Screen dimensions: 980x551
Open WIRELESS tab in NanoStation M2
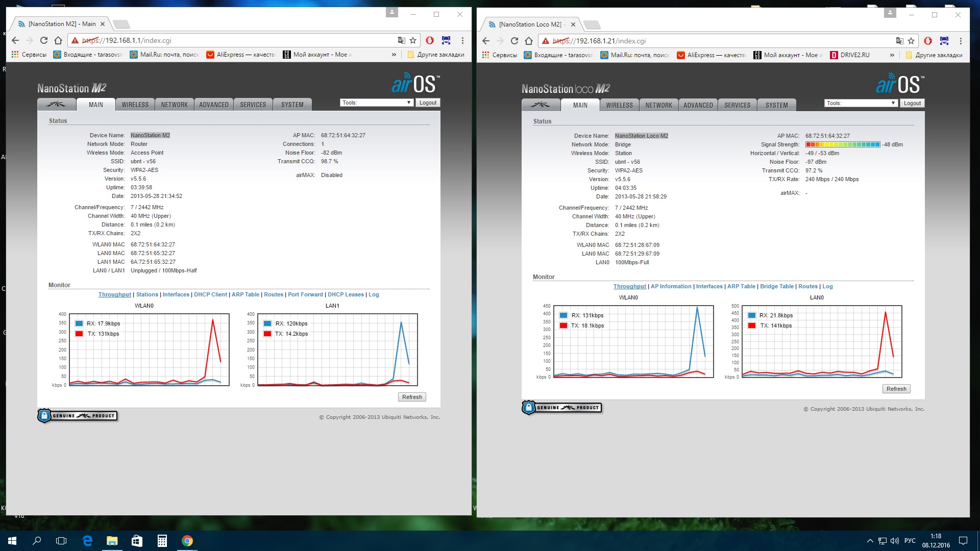(x=135, y=105)
